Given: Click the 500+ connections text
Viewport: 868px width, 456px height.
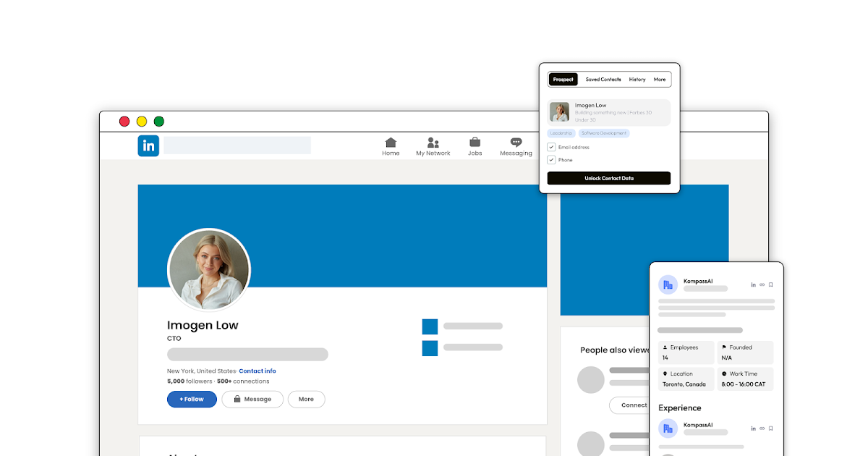Looking at the screenshot, I should (x=243, y=381).
